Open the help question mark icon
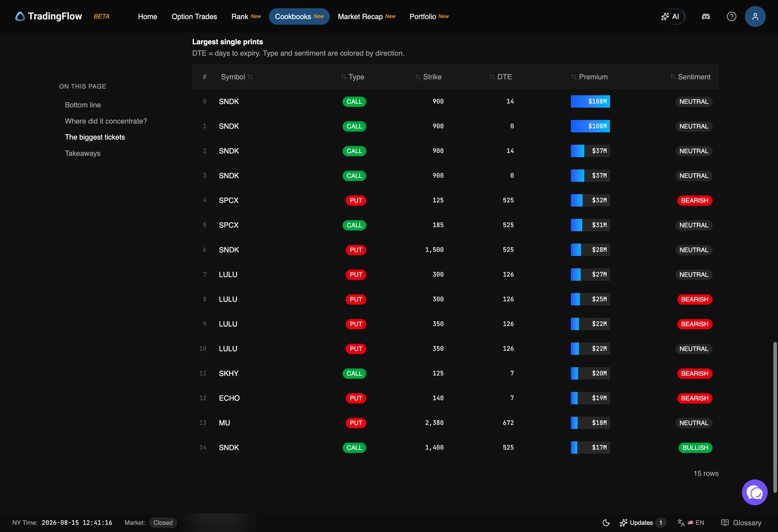 pyautogui.click(x=731, y=16)
